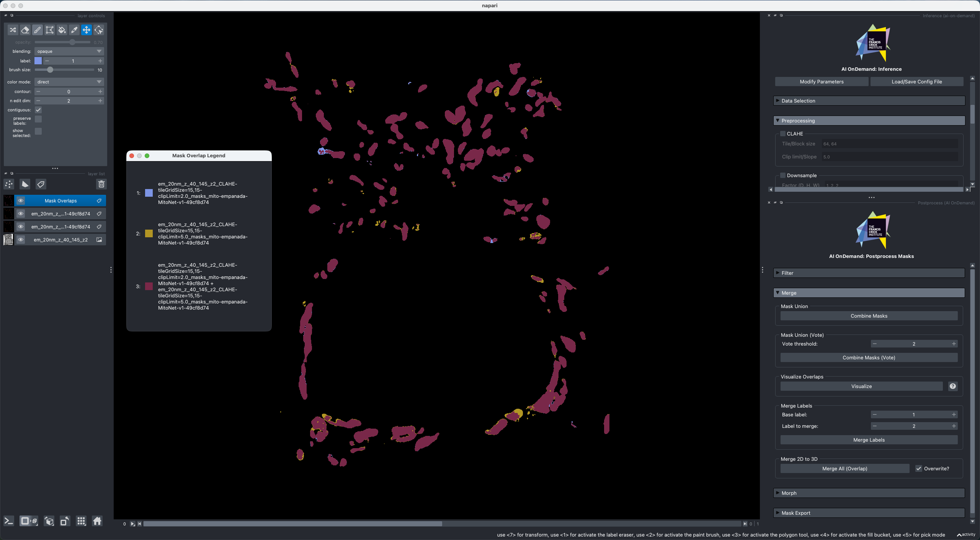Click the Modify Parameters button
The width and height of the screenshot is (980, 540).
[x=822, y=82]
